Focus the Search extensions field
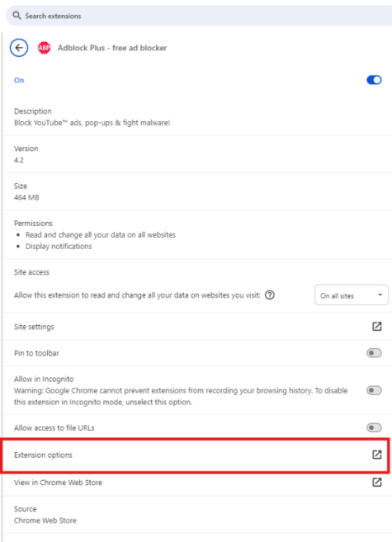The image size is (392, 542). point(199,16)
